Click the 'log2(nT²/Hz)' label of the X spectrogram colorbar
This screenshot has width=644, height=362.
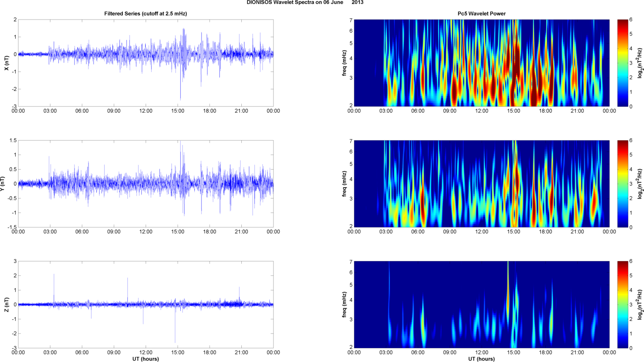[x=641, y=63]
